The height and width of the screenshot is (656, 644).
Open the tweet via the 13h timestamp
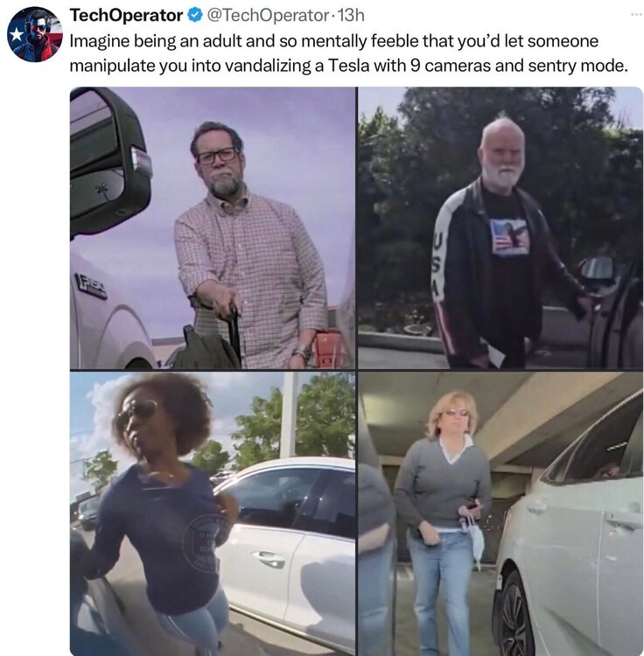point(351,16)
